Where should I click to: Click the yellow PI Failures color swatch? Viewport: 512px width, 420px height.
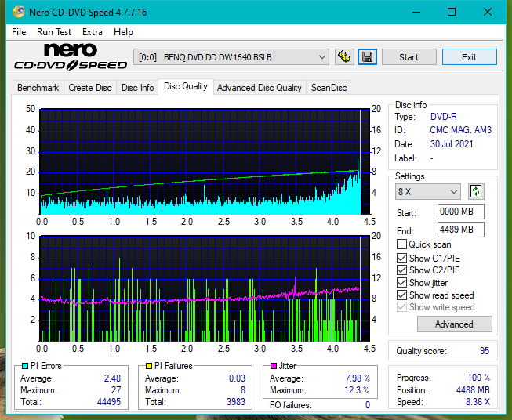tap(149, 366)
